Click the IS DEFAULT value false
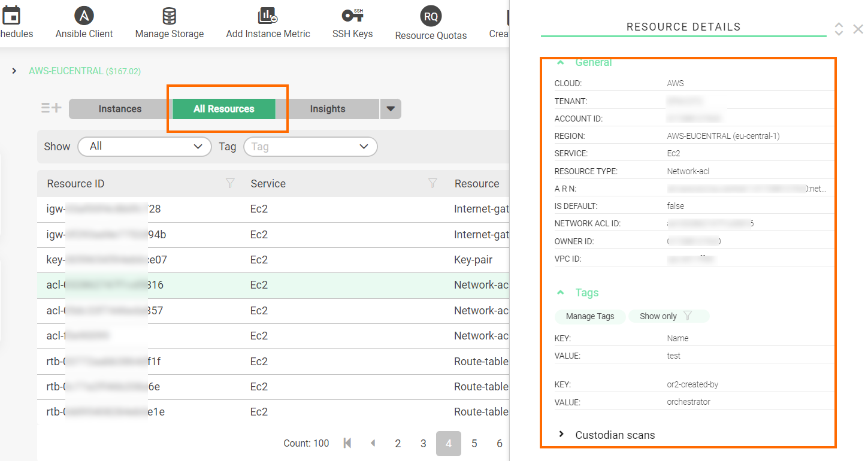868x461 pixels. point(675,206)
